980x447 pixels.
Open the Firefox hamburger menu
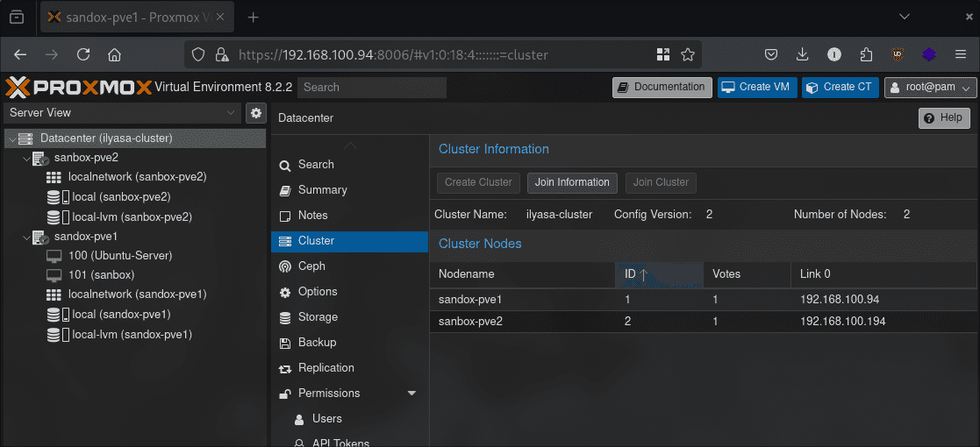click(x=961, y=54)
